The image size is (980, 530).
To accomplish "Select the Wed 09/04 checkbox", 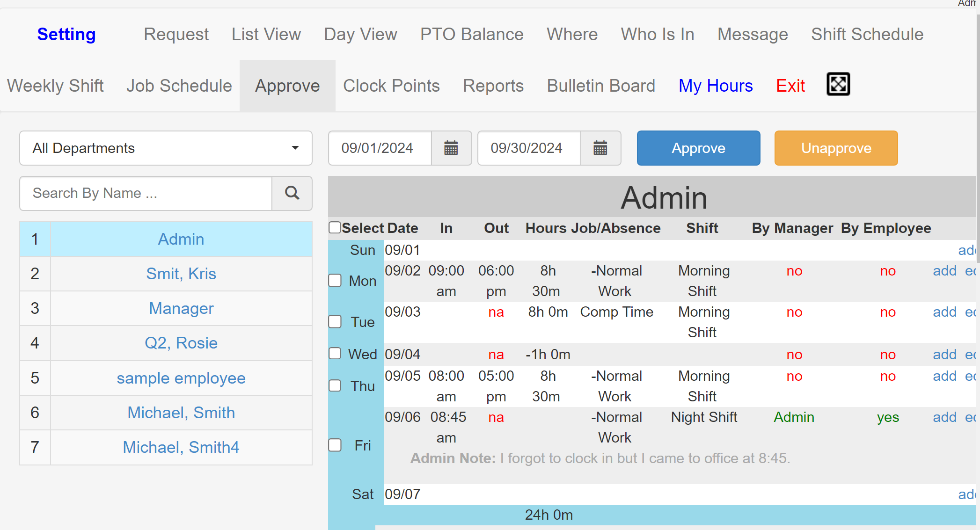I will [335, 354].
